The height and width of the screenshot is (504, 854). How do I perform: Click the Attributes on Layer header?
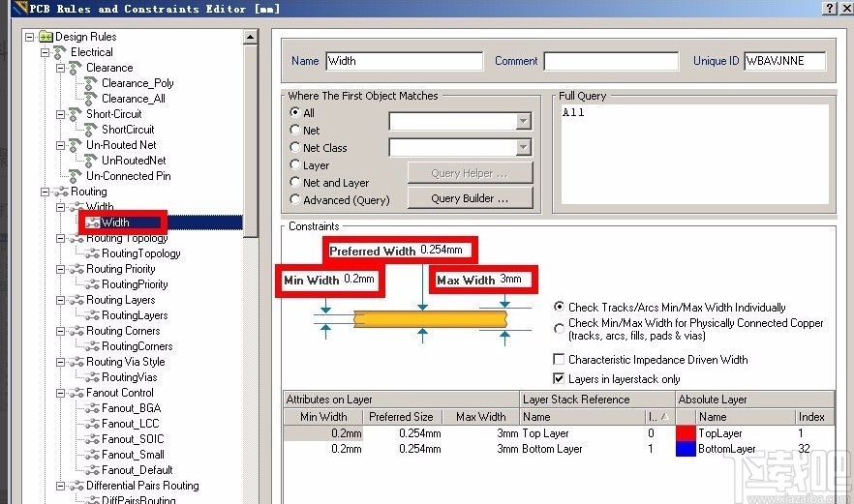coord(401,400)
